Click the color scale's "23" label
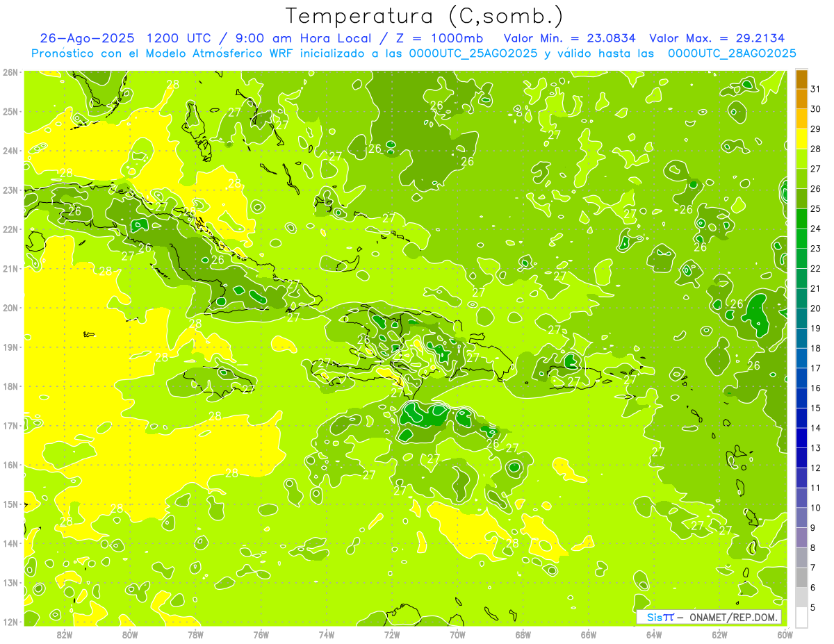The width and height of the screenshot is (834, 644). [x=816, y=249]
